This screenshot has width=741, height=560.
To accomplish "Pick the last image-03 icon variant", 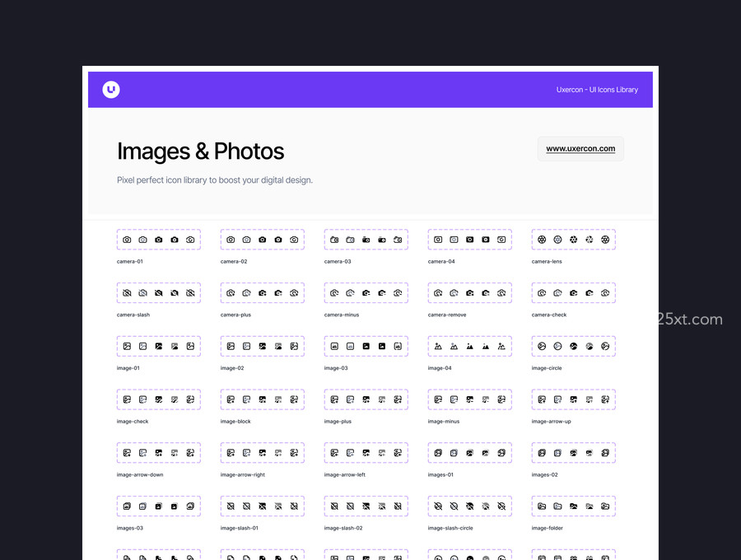I will coord(398,347).
